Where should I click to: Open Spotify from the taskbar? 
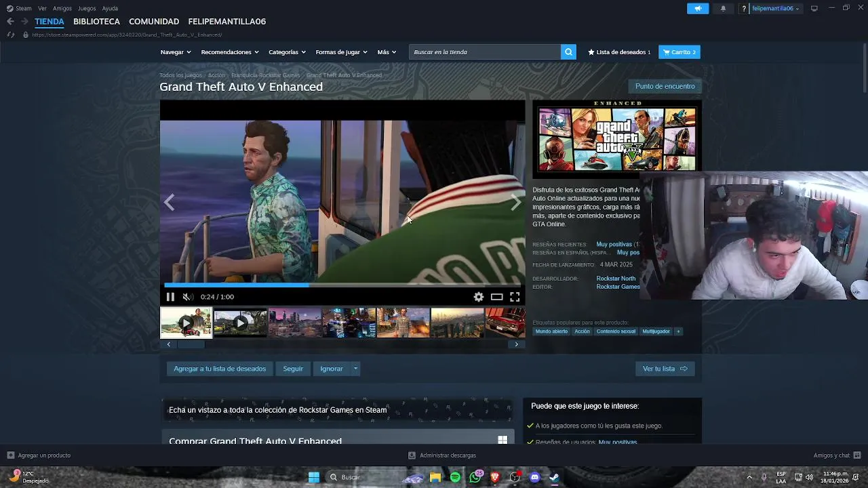[455, 477]
